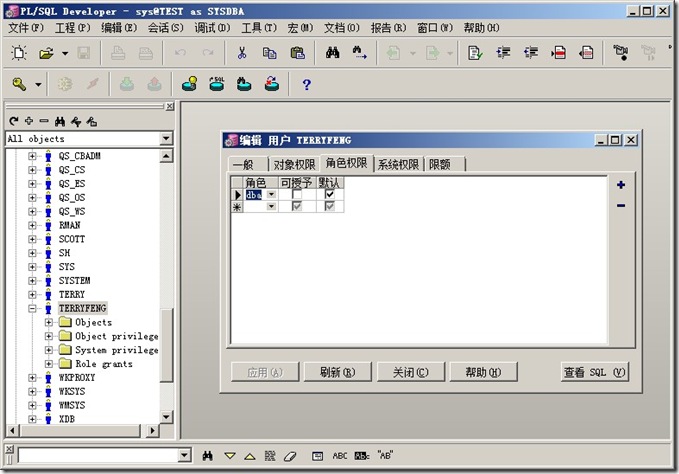Click the key Logon icon
The height and width of the screenshot is (474, 679).
[x=19, y=84]
